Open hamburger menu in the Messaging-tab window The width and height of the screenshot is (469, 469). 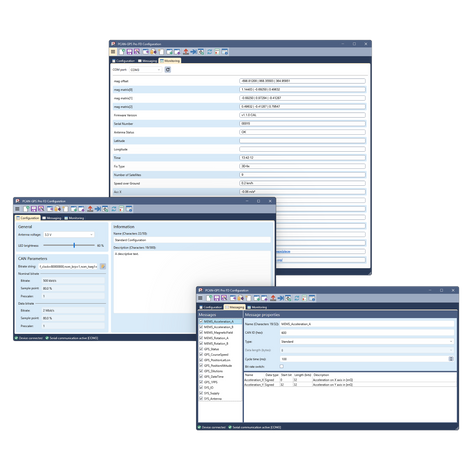200,298
